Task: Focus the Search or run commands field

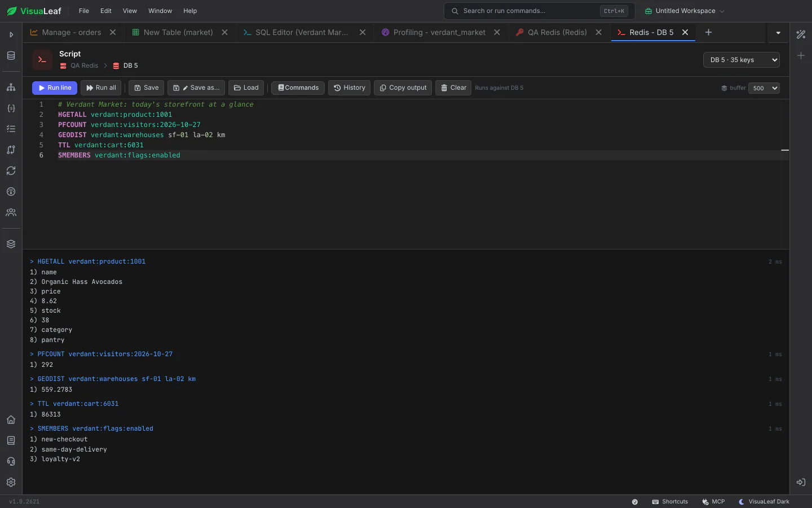Action: [539, 11]
